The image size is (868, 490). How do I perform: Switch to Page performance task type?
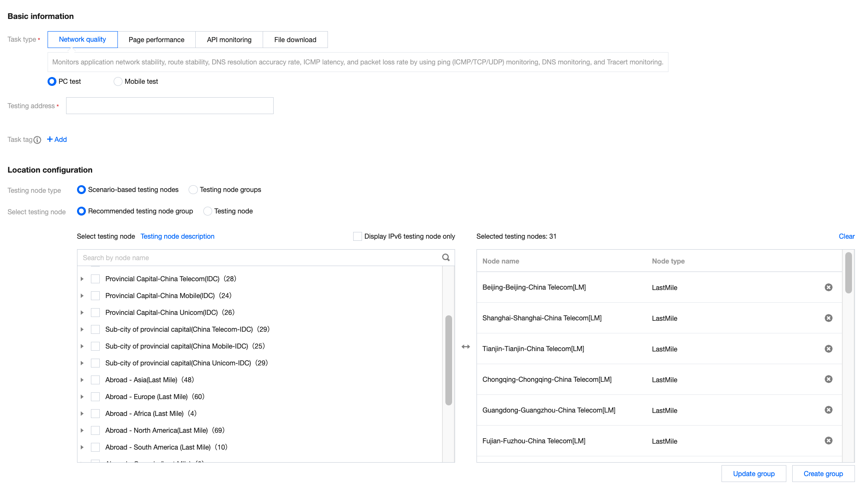156,40
